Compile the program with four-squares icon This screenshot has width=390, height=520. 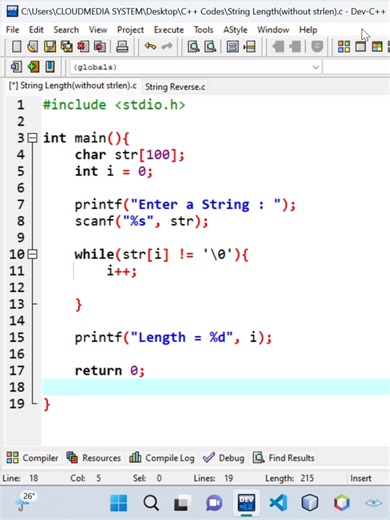[344, 46]
